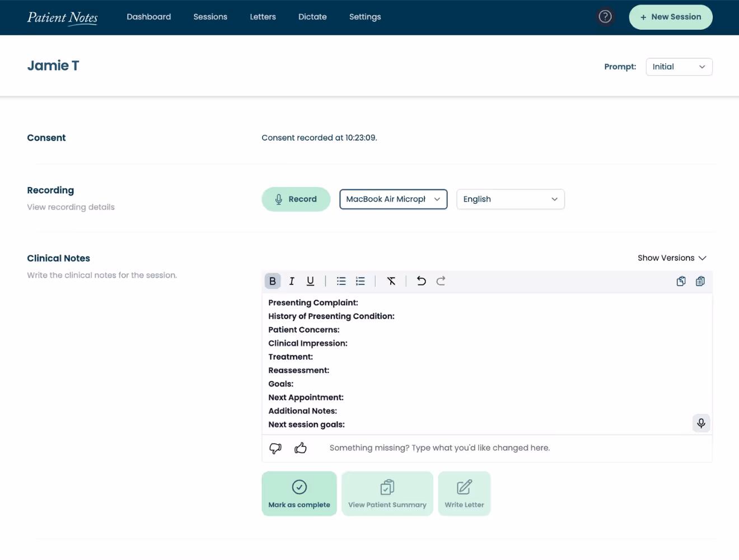Open the Sessions menu item
This screenshot has height=560, width=739.
click(211, 17)
